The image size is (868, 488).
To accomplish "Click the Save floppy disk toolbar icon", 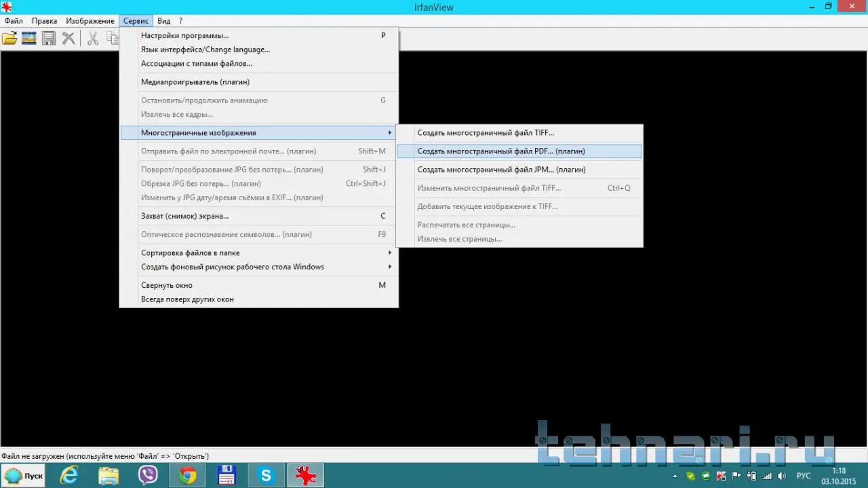I will 49,38.
